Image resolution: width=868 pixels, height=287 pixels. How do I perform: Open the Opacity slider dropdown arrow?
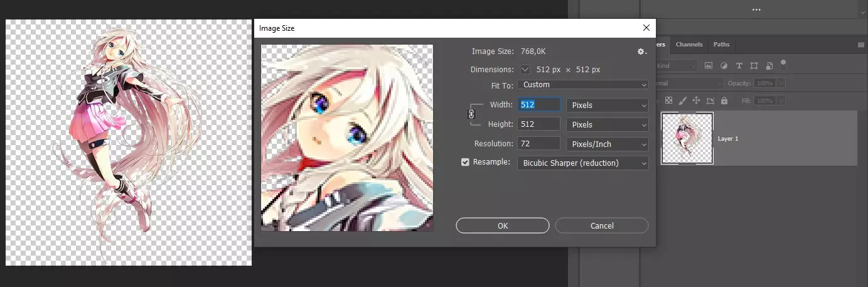pyautogui.click(x=780, y=83)
